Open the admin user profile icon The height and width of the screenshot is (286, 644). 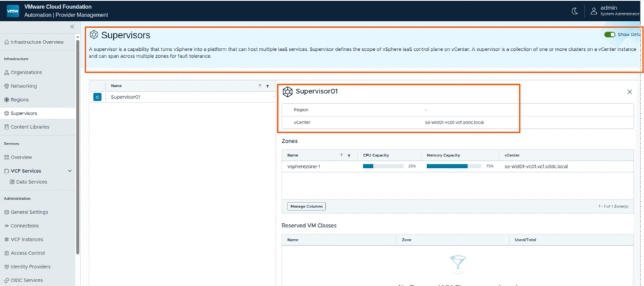coord(594,11)
